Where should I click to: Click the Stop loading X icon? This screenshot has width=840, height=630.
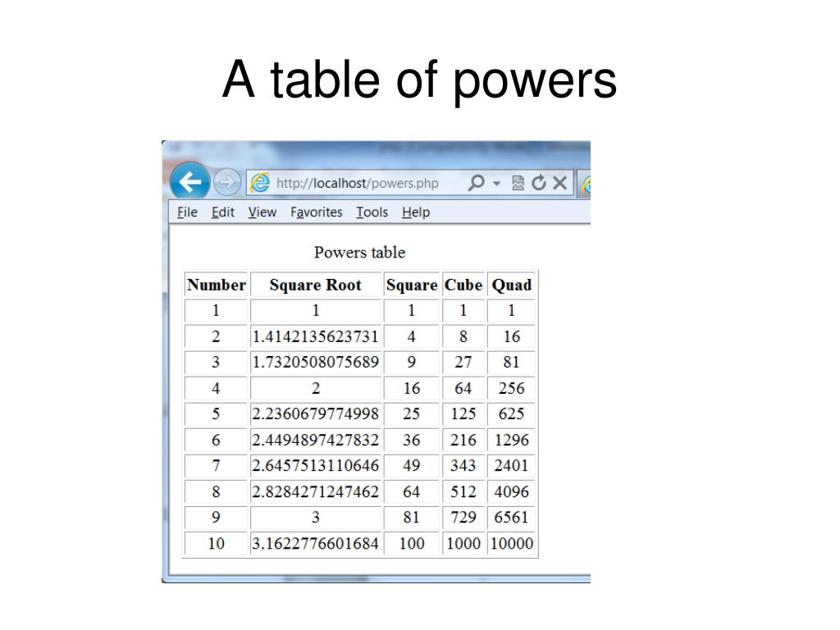point(559,183)
